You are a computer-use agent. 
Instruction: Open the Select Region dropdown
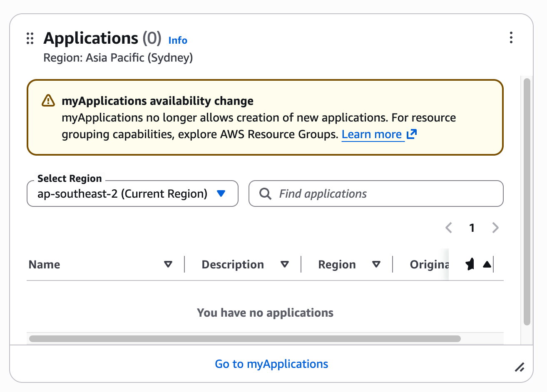point(132,194)
